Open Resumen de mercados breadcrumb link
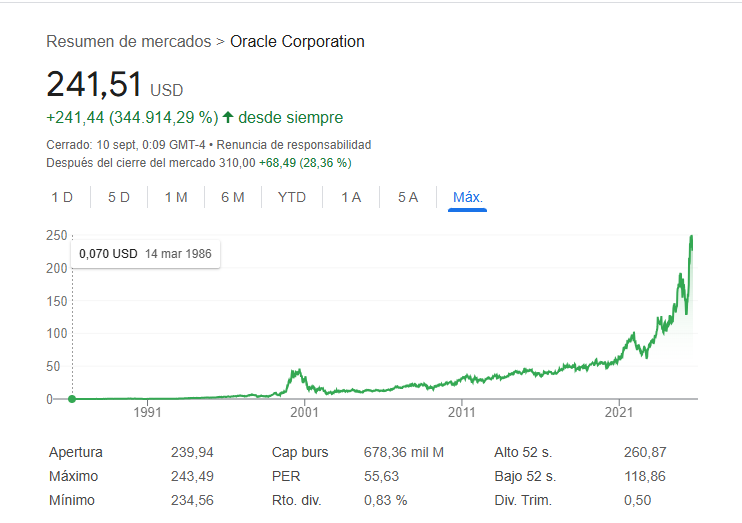This screenshot has width=742, height=523. point(129,42)
